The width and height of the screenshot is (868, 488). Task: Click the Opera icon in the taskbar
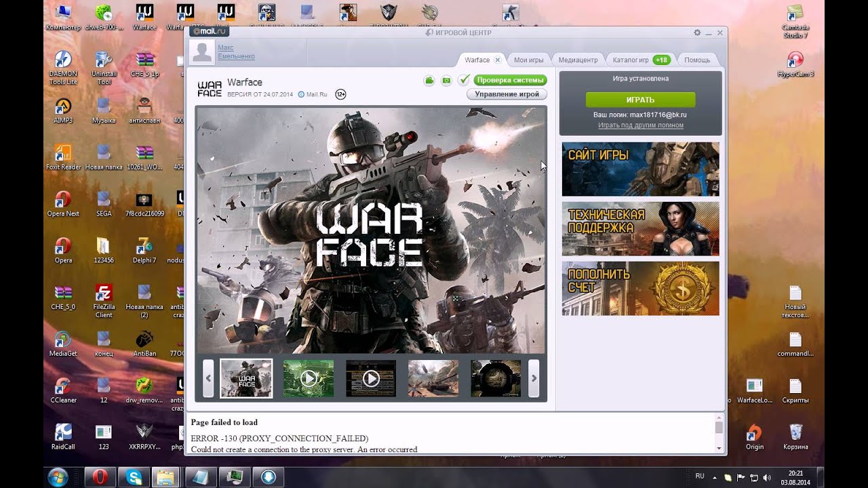coord(100,477)
